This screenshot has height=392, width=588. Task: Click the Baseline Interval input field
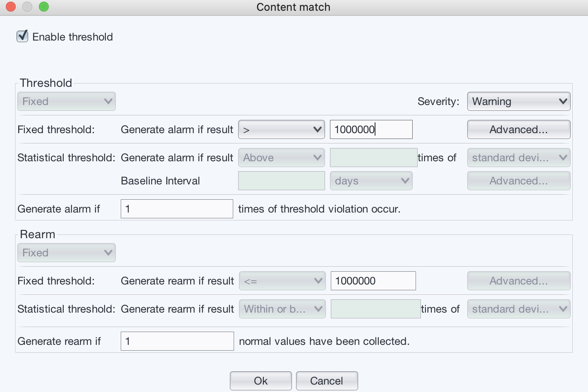pyautogui.click(x=281, y=181)
